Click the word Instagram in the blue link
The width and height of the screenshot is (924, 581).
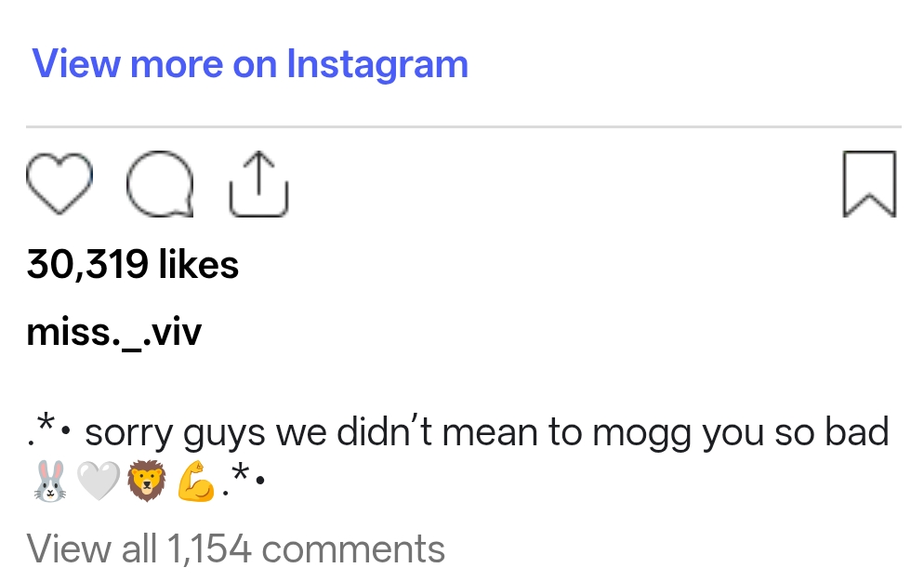point(377,63)
